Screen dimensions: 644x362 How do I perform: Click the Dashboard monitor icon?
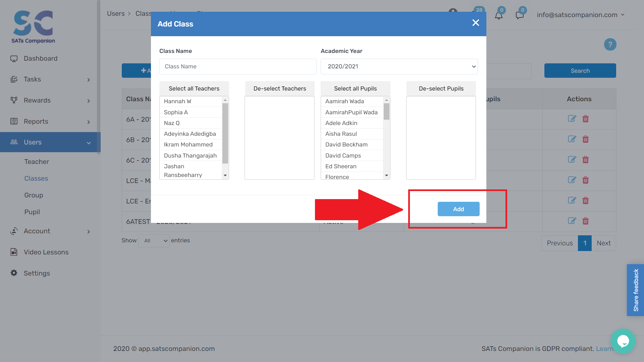(x=14, y=59)
